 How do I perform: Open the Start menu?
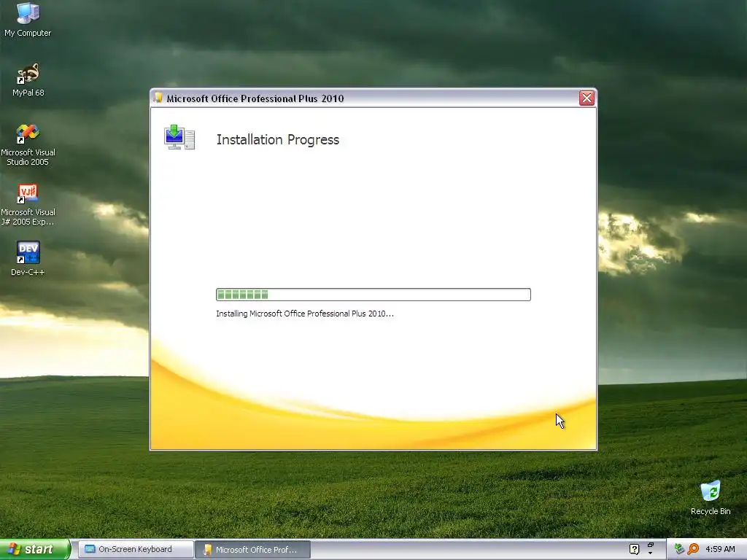[35, 549]
